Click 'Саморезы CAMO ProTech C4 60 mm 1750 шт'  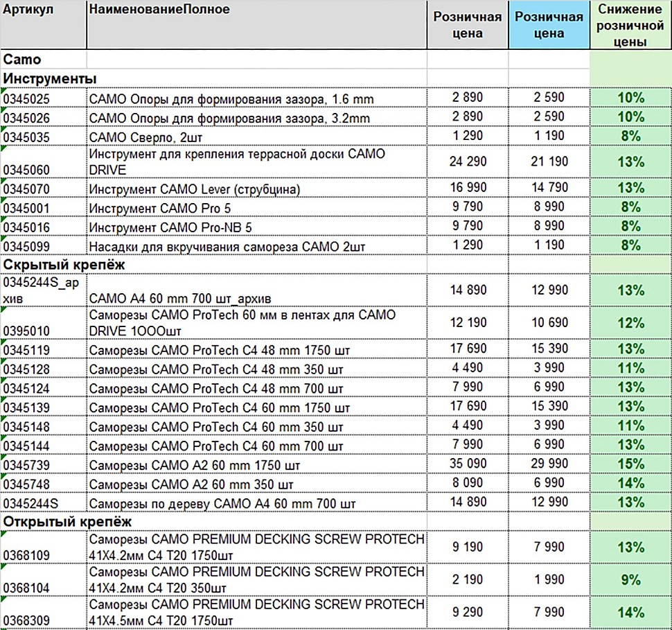[x=257, y=407]
